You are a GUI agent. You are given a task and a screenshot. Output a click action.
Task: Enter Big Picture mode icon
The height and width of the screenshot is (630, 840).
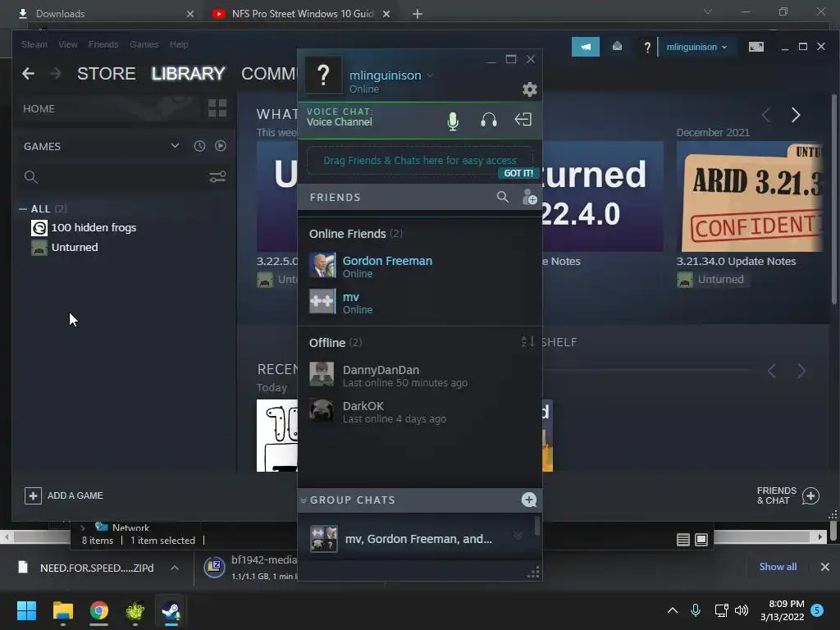756,47
